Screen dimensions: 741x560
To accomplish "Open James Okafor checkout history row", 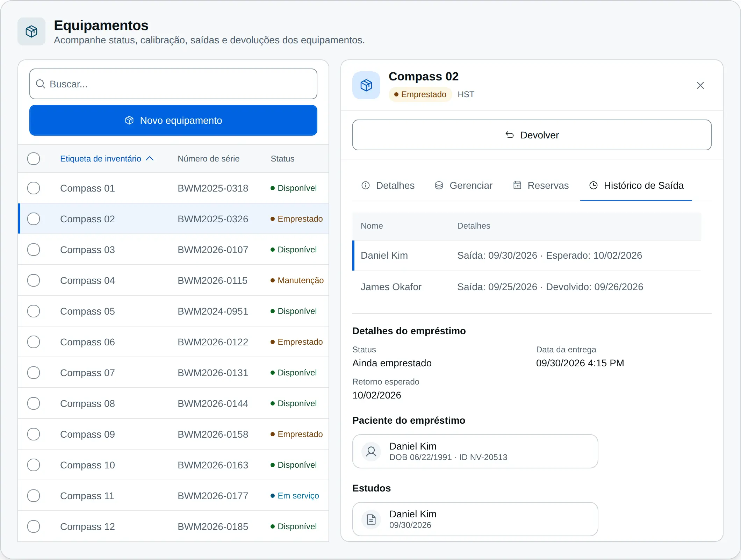I will click(527, 287).
